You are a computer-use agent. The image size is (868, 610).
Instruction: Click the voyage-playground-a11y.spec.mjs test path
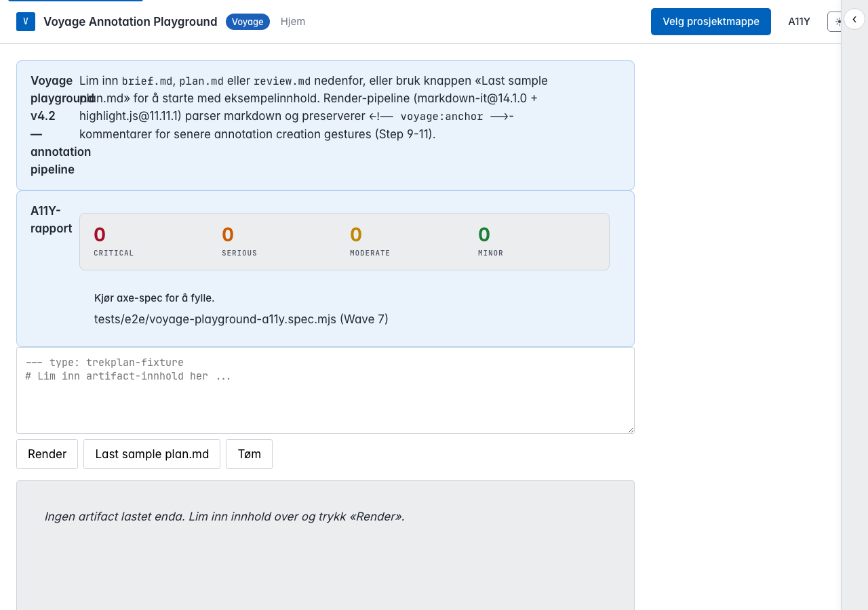point(241,319)
